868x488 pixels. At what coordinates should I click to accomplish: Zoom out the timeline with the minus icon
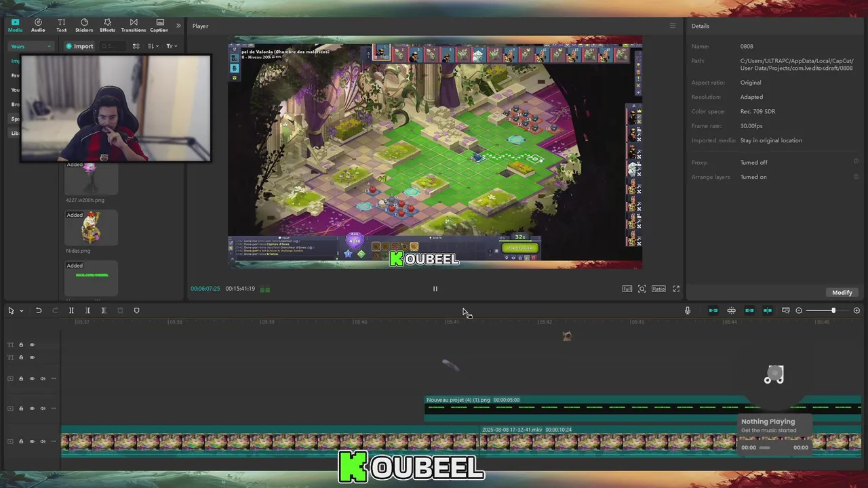click(x=799, y=310)
